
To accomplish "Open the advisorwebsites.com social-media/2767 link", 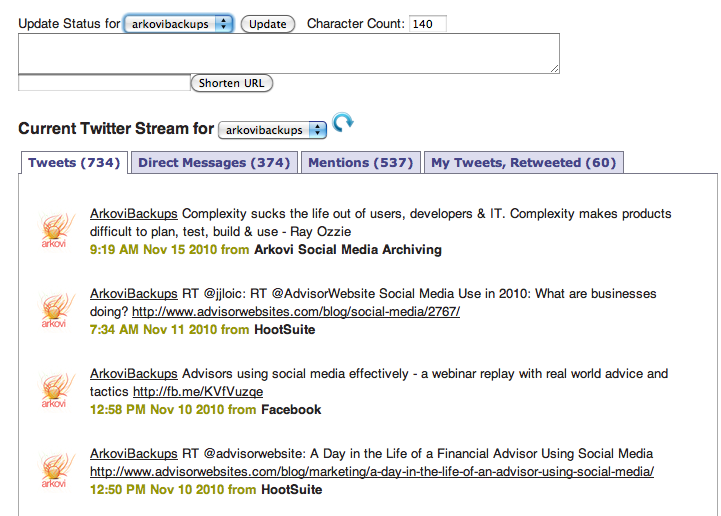I will [275, 311].
